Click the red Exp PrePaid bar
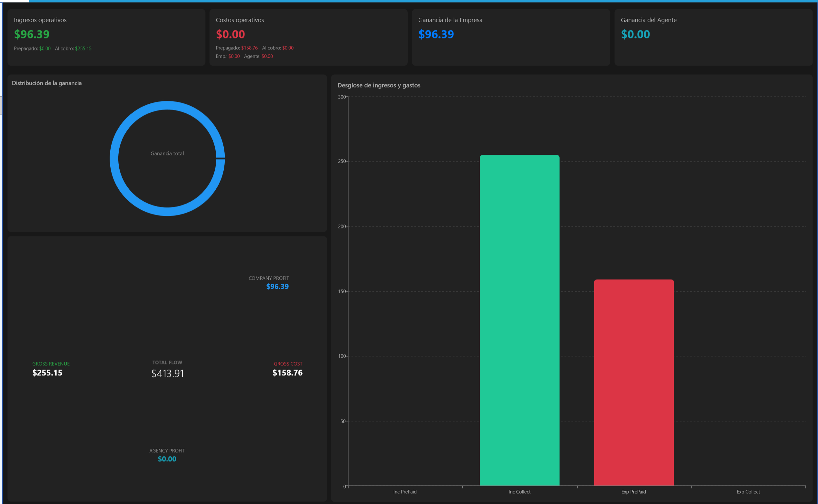Image resolution: width=818 pixels, height=504 pixels. pyautogui.click(x=634, y=383)
